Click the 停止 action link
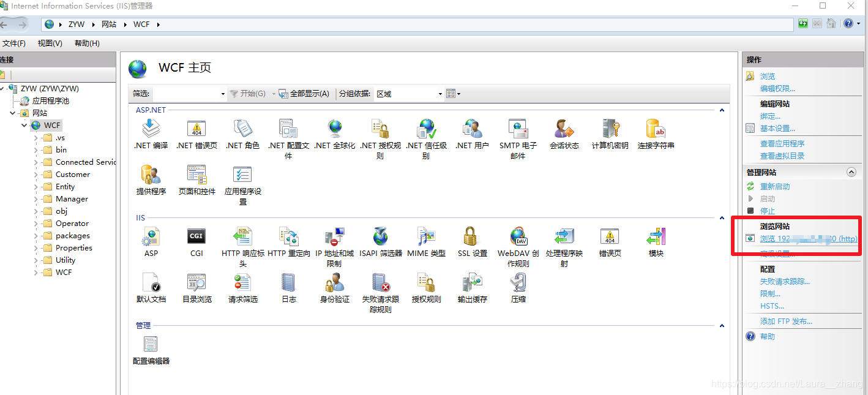The image size is (868, 395). pos(768,211)
